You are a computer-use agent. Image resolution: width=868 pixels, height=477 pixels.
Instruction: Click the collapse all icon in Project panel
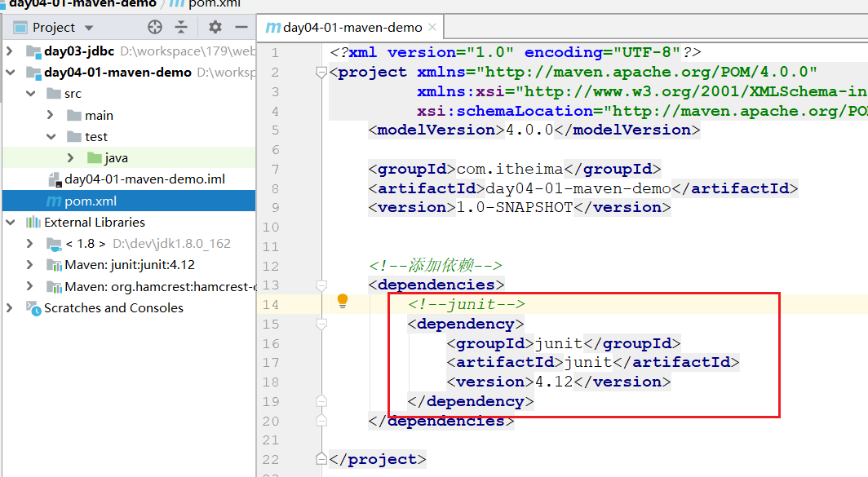click(x=181, y=27)
